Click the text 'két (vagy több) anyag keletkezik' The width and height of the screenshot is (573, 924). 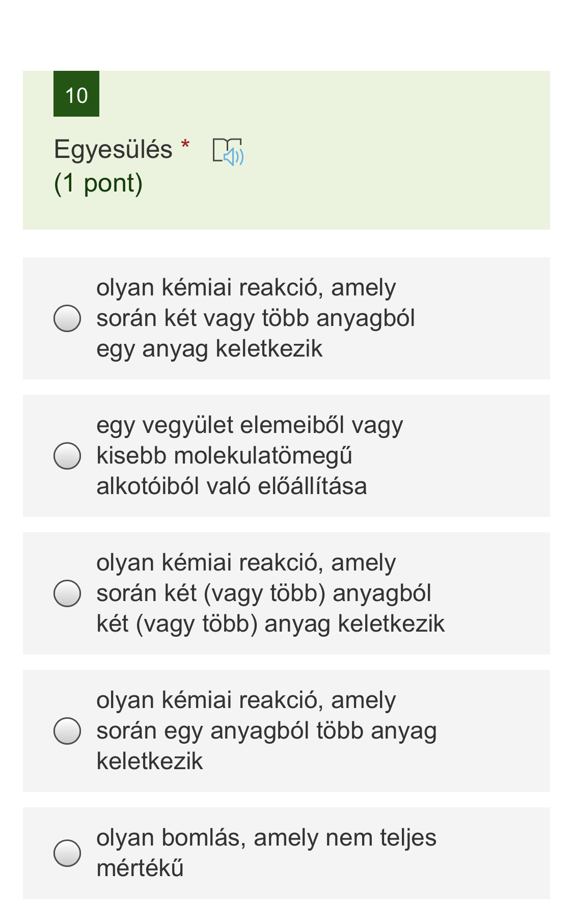(x=270, y=624)
